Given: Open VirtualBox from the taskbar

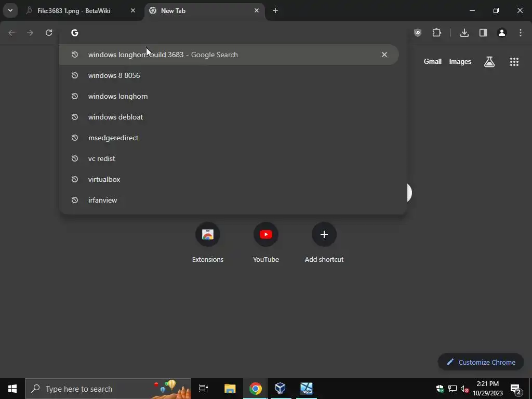Looking at the screenshot, I should click(x=281, y=389).
